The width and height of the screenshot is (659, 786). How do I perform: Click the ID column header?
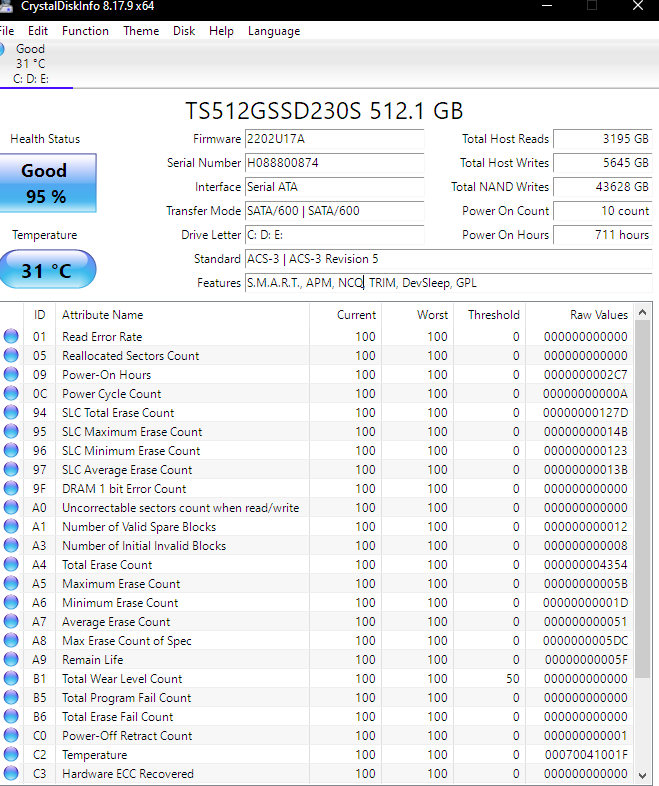point(39,315)
